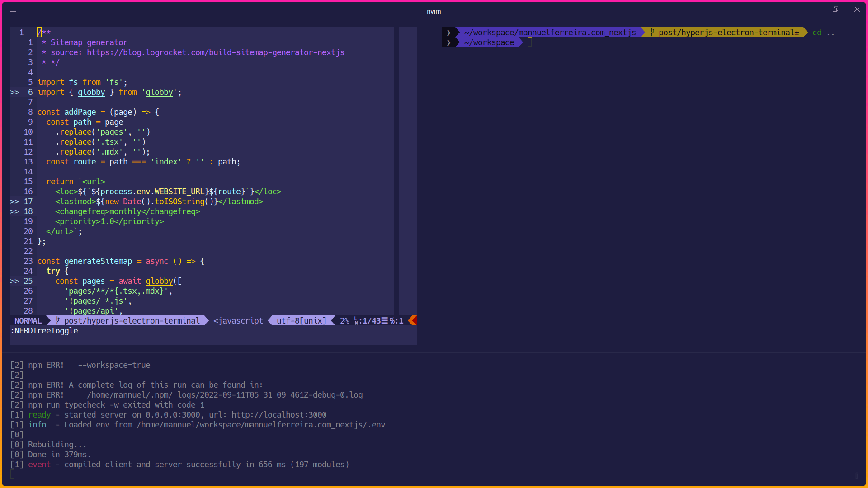
Task: Click the import fs from 'fs' line
Action: (x=82, y=82)
